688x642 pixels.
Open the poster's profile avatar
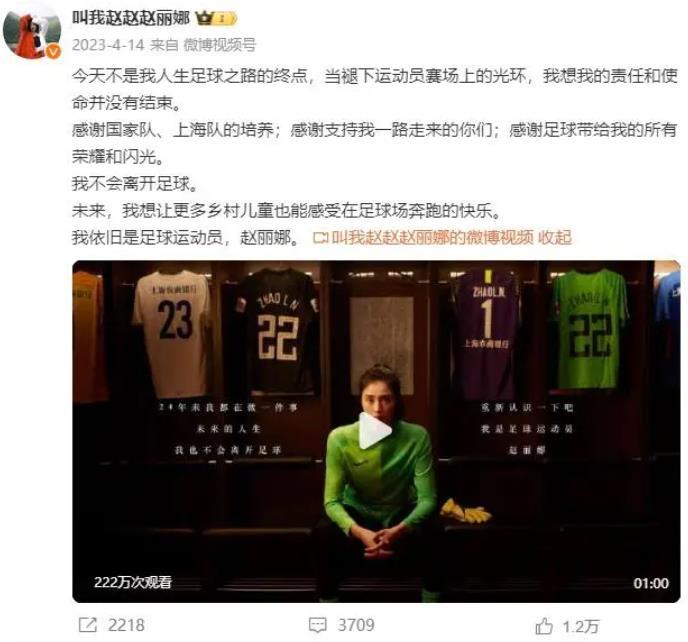[32, 33]
